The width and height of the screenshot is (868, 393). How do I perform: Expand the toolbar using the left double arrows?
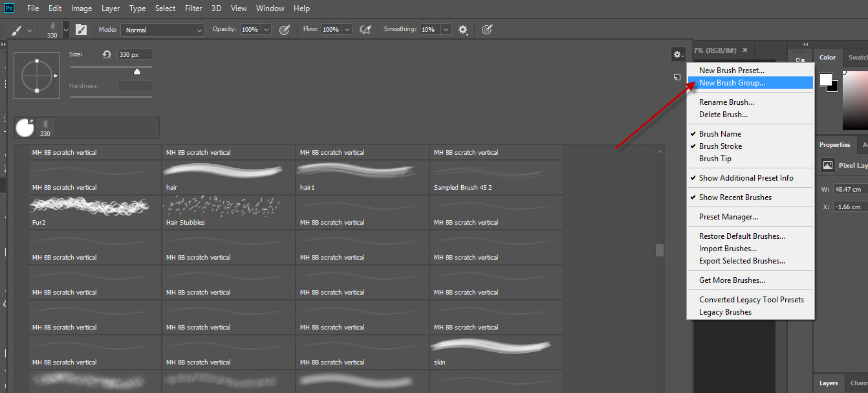tap(3, 45)
